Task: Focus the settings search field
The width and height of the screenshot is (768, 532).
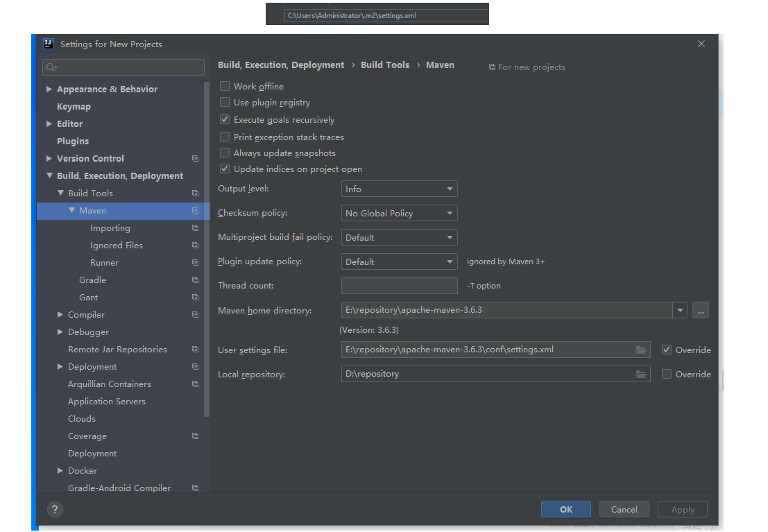Action: tap(123, 67)
